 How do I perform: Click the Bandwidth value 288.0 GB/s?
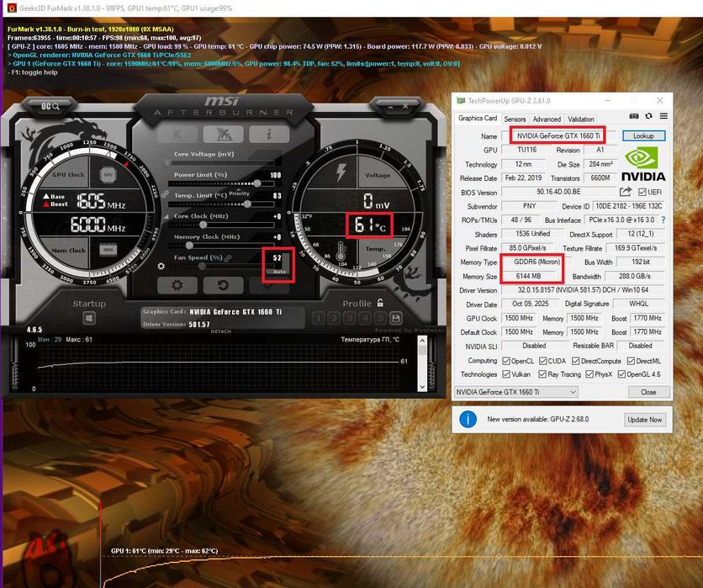pyautogui.click(x=635, y=276)
